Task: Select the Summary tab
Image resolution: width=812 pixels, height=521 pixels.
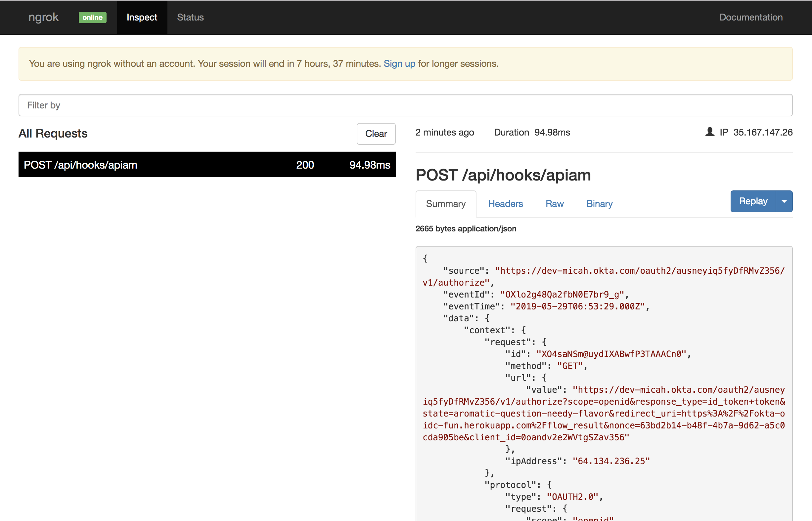Action: (x=446, y=204)
